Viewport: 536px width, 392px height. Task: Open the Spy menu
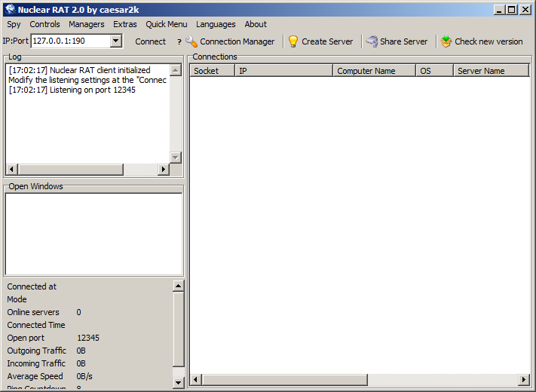click(14, 24)
